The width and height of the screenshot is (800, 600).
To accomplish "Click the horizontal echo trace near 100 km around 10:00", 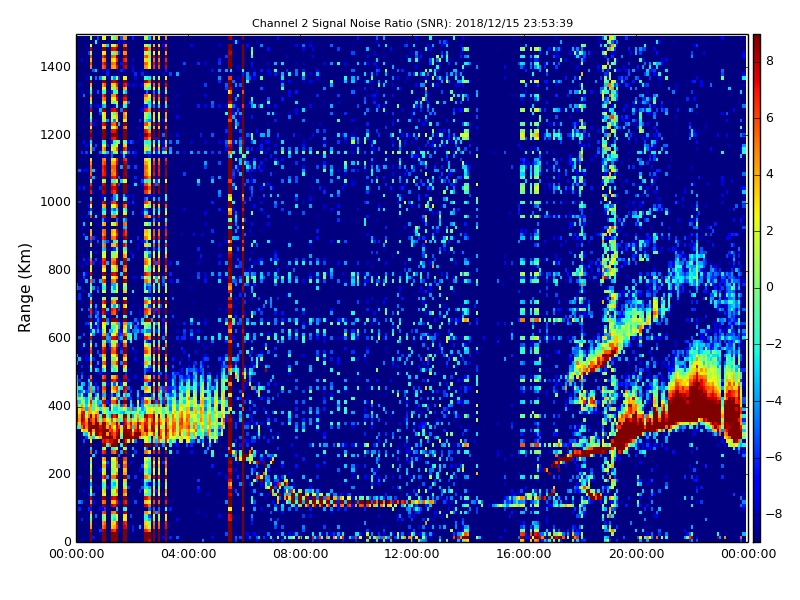I will 357,500.
